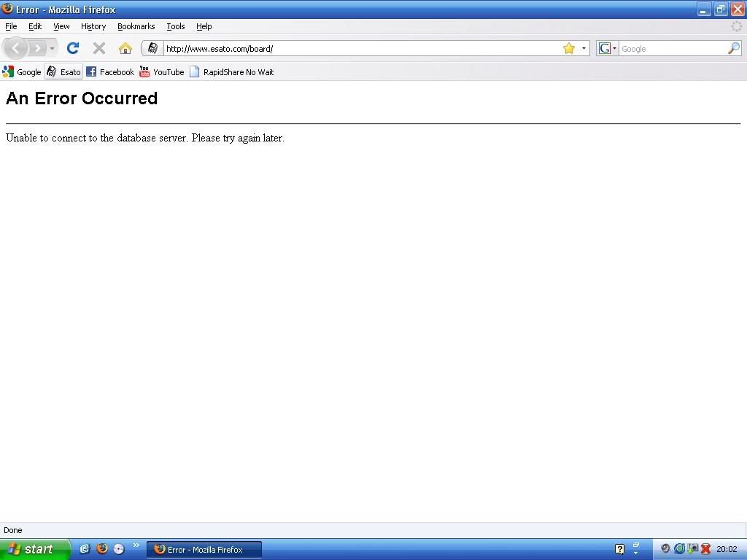Screen dimensions: 747x560
Task: Open the YouTube bookmark
Action: pos(161,72)
